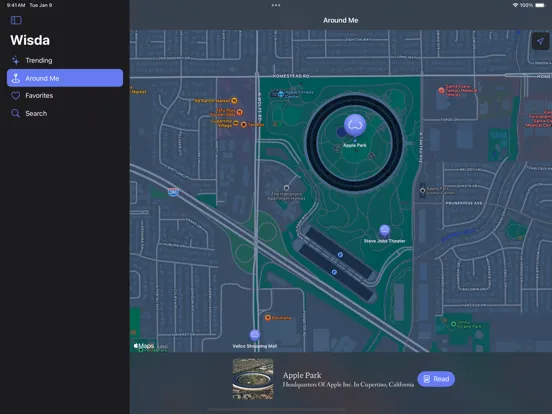Click the Pruneridge Ave street label
The height and width of the screenshot is (414, 552).
point(464,203)
